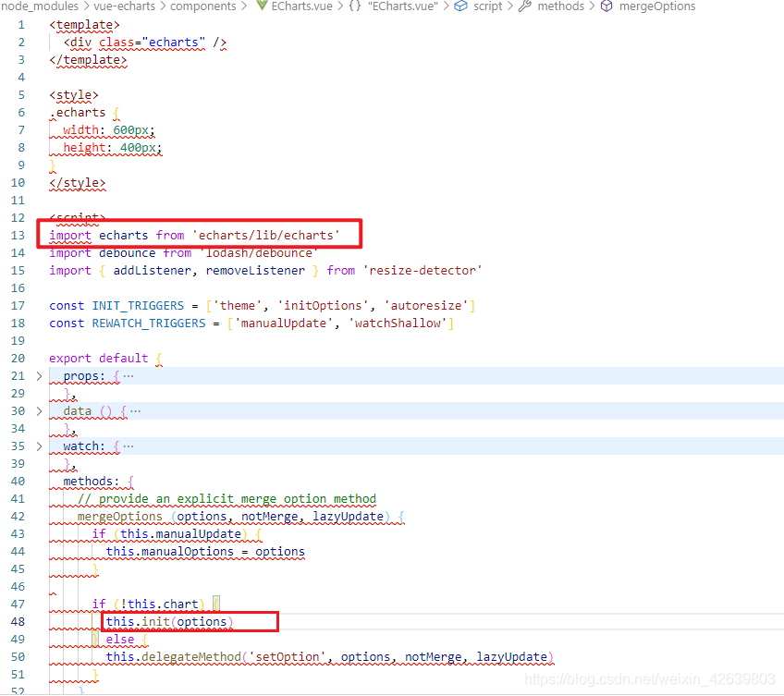Unfold the ellipsis after props: {

129,376
